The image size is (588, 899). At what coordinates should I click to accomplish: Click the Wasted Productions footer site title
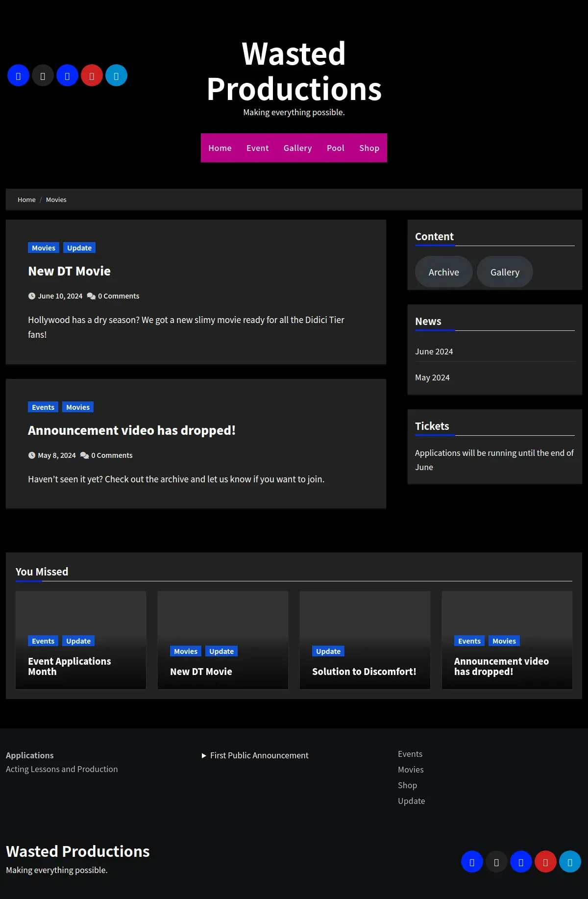click(x=78, y=851)
